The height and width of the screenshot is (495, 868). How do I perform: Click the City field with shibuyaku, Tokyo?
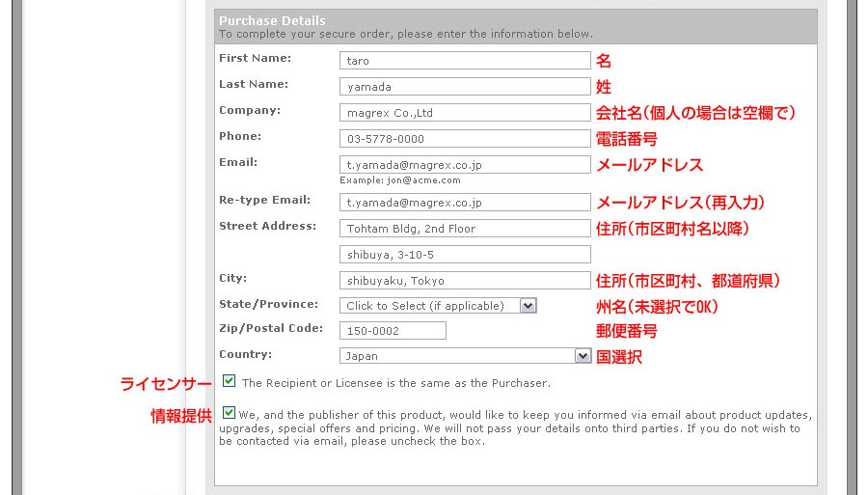tap(465, 280)
